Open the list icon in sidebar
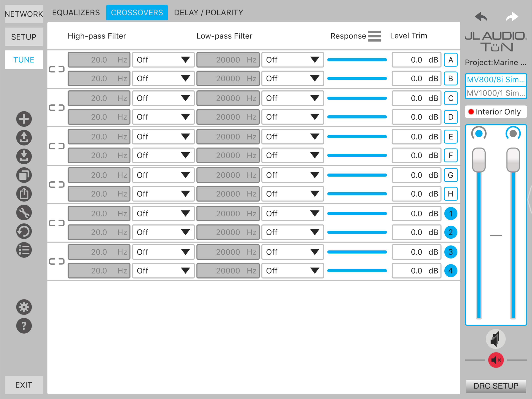Image resolution: width=532 pixels, height=399 pixels. (x=24, y=250)
